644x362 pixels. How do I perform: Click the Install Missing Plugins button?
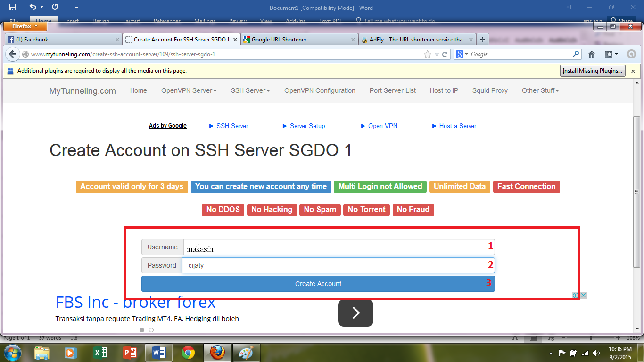coord(592,70)
